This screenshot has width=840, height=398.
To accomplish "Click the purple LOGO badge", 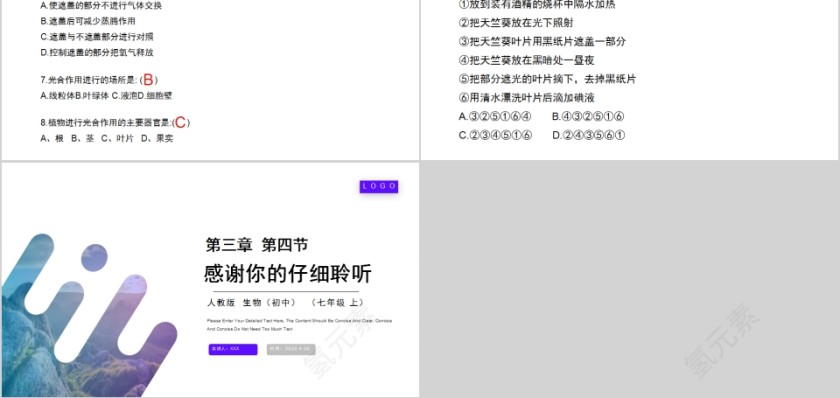I will [379, 186].
